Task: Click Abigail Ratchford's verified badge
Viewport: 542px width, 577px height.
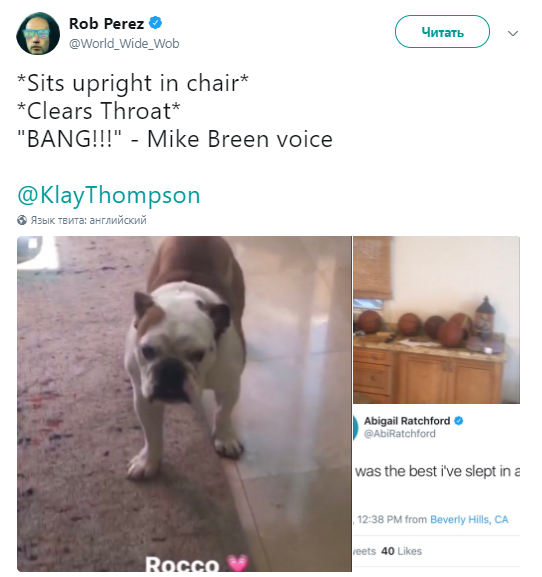Action: point(458,421)
